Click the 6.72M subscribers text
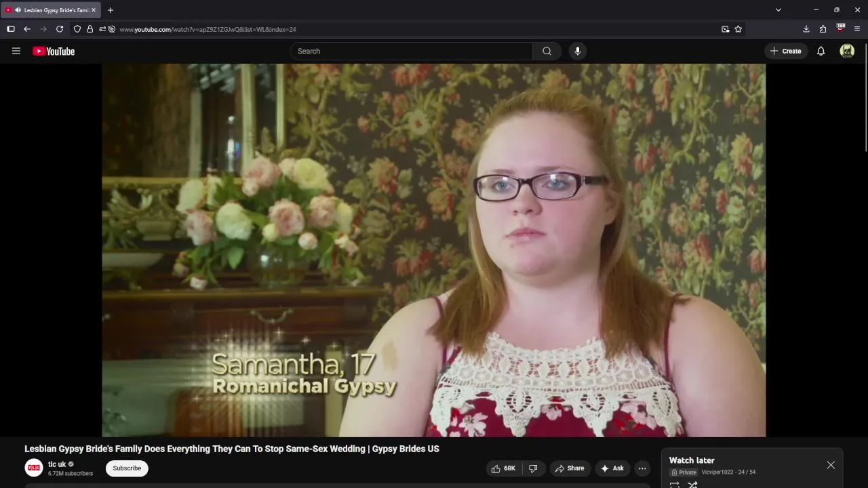 pyautogui.click(x=71, y=473)
